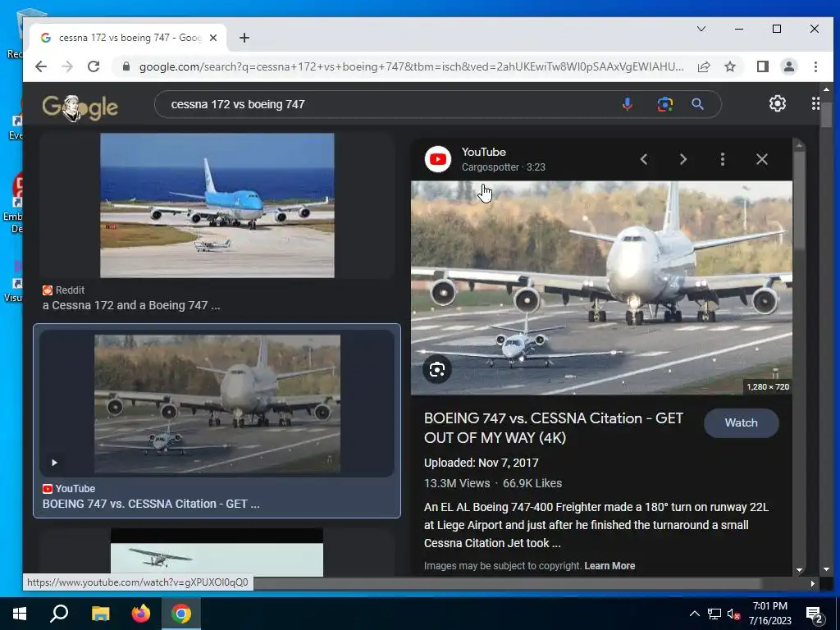This screenshot has height=630, width=840.
Task: Open the KLM 747 and Cessna thumbnail
Action: [217, 205]
